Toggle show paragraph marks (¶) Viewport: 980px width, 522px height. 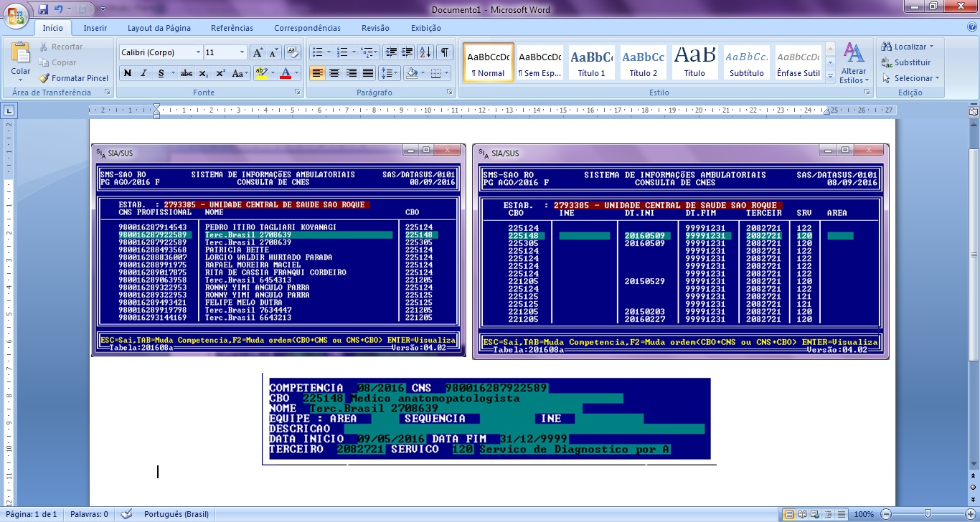445,52
